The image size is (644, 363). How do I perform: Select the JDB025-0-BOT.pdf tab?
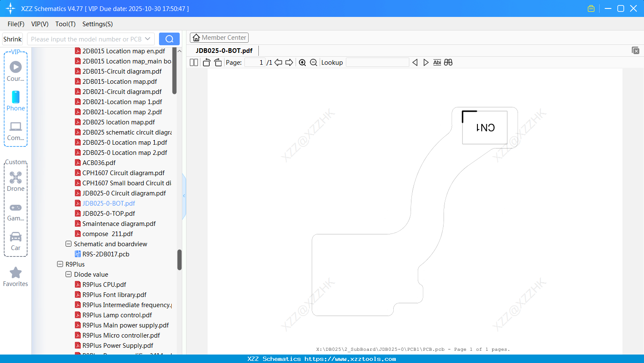pos(224,51)
